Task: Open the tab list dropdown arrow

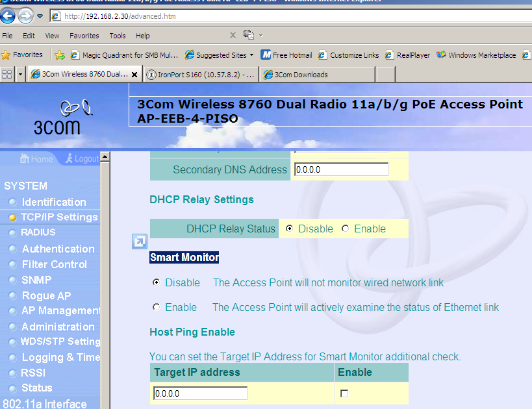Action: 20,74
